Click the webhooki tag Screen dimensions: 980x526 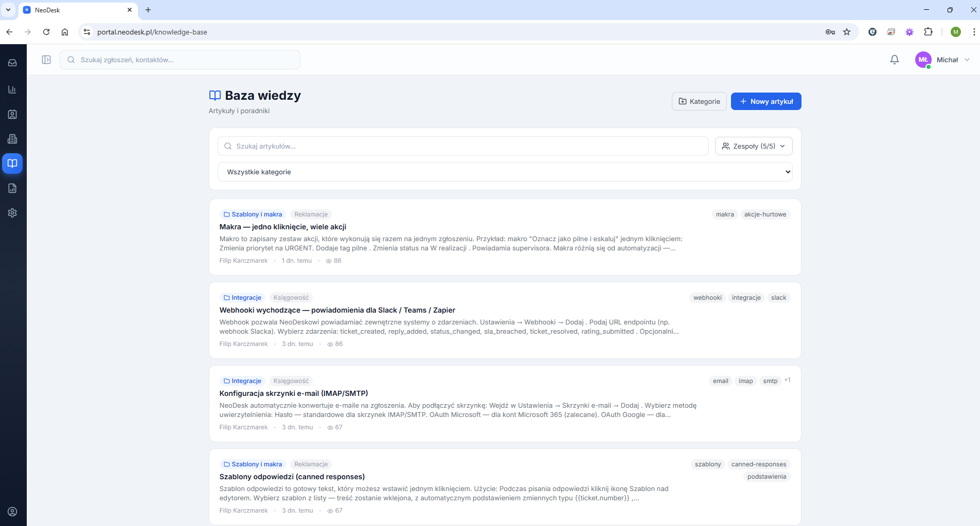[707, 298]
